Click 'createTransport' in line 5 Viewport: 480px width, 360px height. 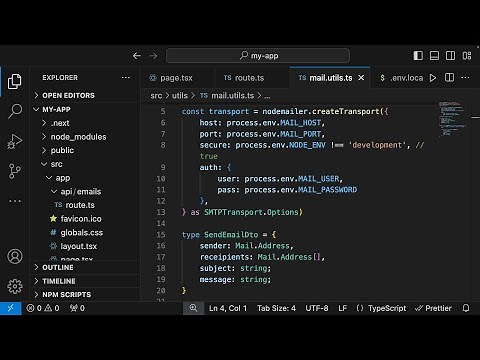pyautogui.click(x=346, y=111)
